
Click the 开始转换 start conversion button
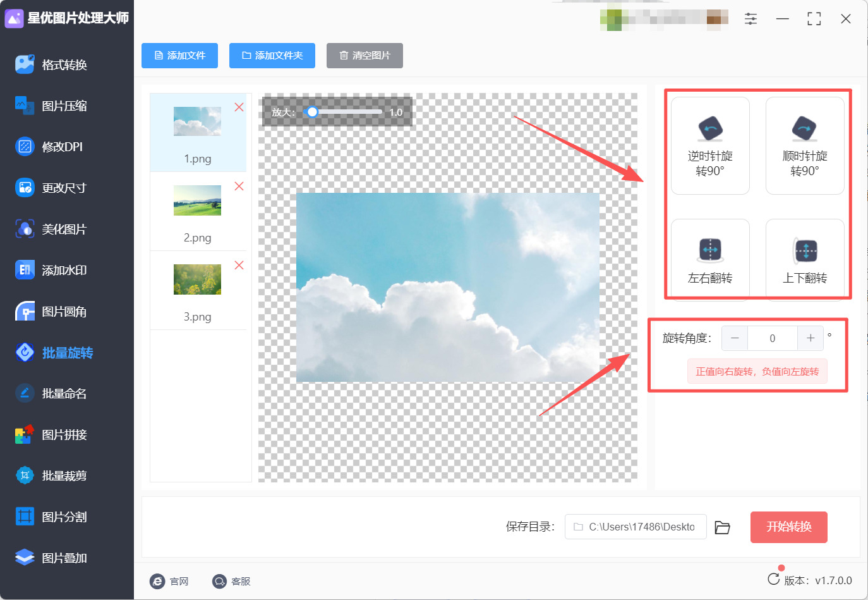coord(789,527)
